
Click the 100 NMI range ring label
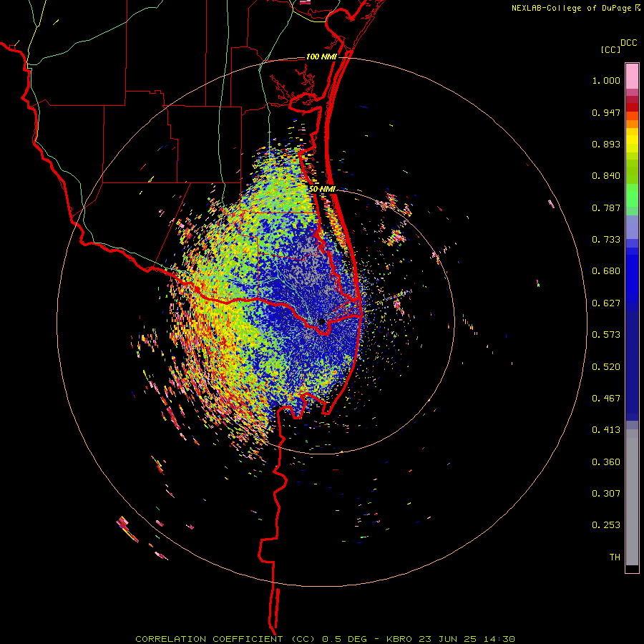coord(321,57)
